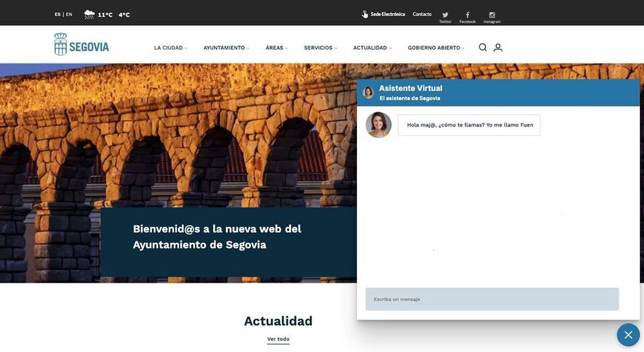This screenshot has height=352, width=644.
Task: Switch language to ES
Action: click(x=58, y=14)
